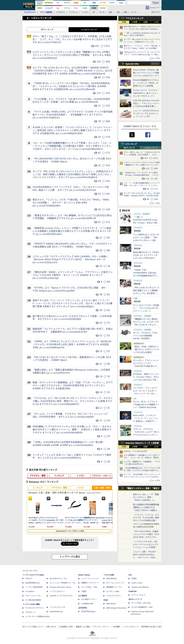Click the ¥1,017 price under the LOCTITE product
This screenshot has height=644, width=184.
(32, 527)
